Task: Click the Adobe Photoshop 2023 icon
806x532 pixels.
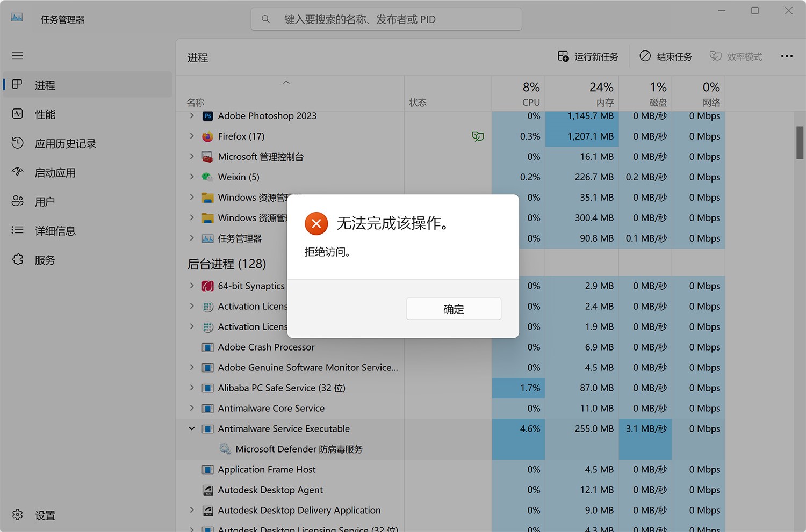Action: coord(207,116)
